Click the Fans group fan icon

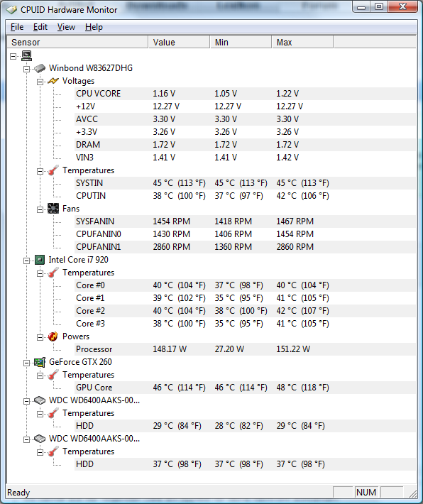[x=53, y=209]
